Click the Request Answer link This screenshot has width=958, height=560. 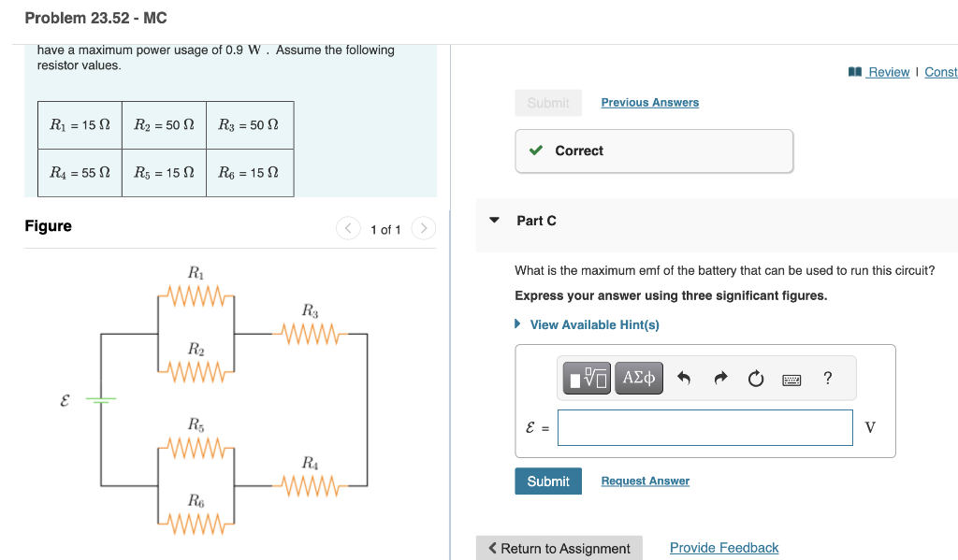click(645, 481)
